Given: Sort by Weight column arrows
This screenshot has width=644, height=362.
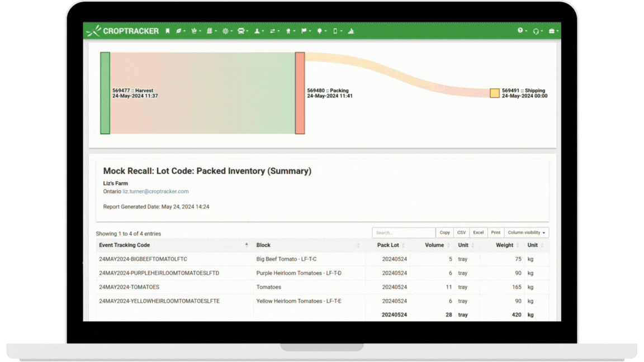Looking at the screenshot, I should (x=518, y=245).
